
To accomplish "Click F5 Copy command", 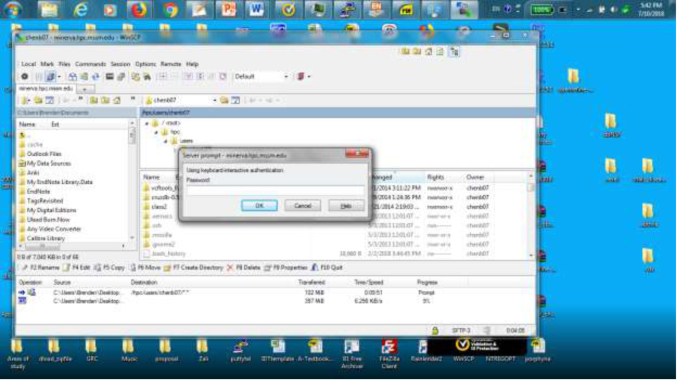I will [109, 268].
